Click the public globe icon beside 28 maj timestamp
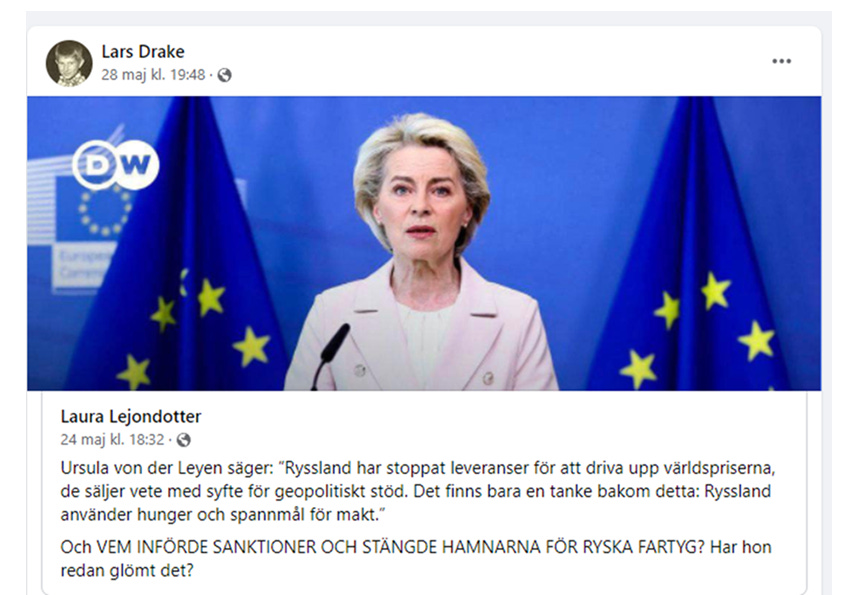The height and width of the screenshot is (595, 841). point(225,75)
